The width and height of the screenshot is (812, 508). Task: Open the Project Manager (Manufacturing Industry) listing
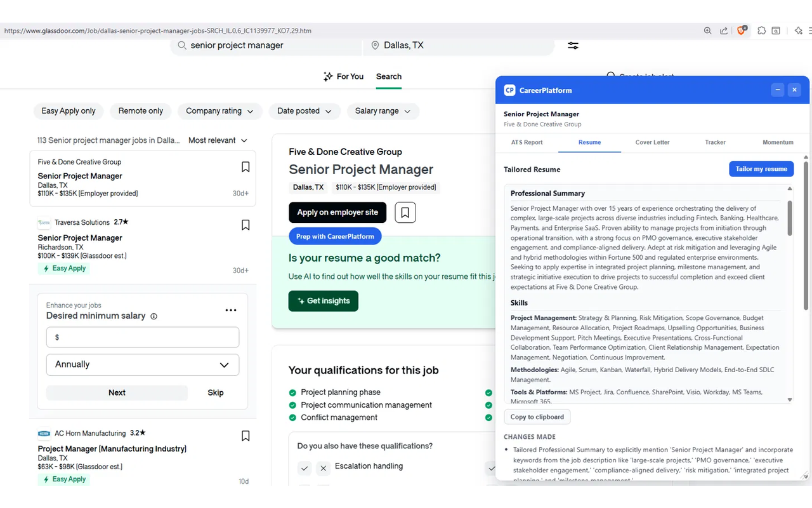pyautogui.click(x=112, y=449)
